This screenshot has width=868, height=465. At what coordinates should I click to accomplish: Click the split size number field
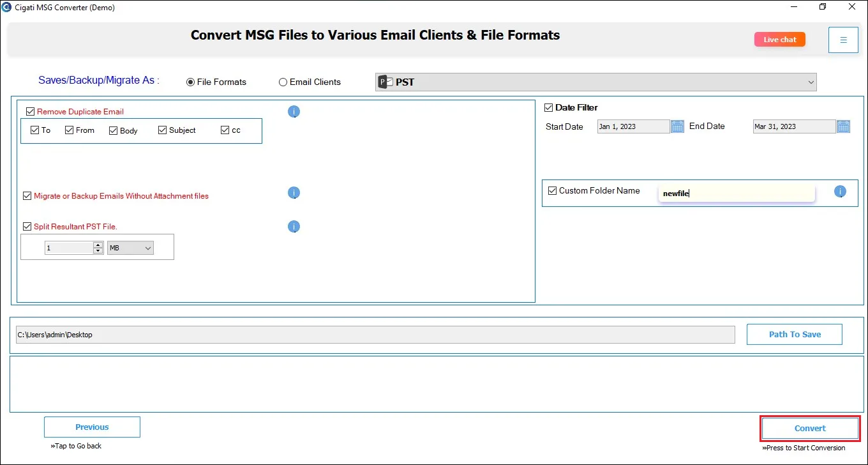pyautogui.click(x=69, y=248)
